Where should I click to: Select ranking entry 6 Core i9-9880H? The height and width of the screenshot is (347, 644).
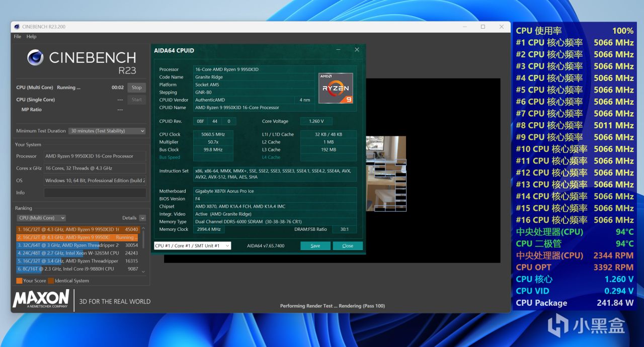[x=78, y=269]
